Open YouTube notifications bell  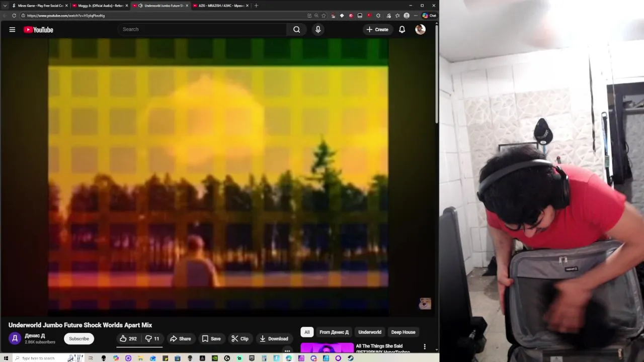pos(402,30)
